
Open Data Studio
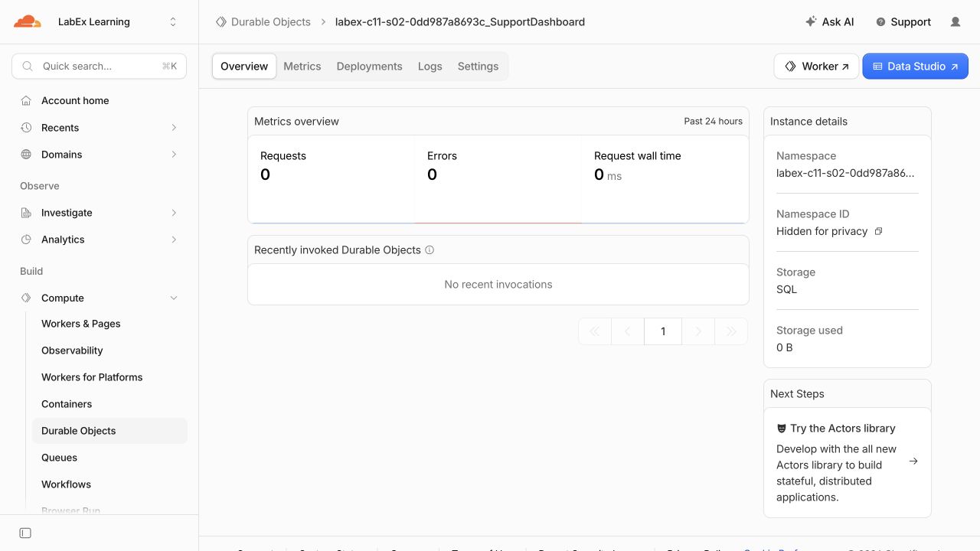pyautogui.click(x=915, y=67)
